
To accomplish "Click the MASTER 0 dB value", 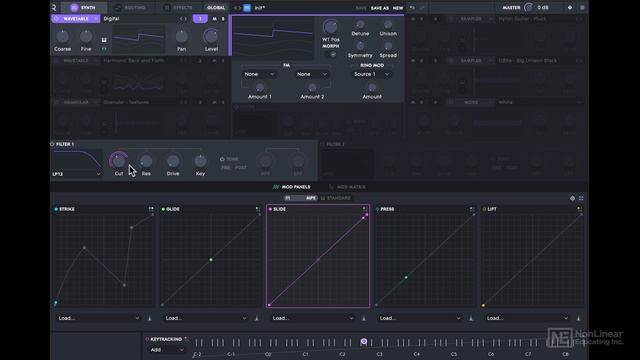I will (x=543, y=7).
